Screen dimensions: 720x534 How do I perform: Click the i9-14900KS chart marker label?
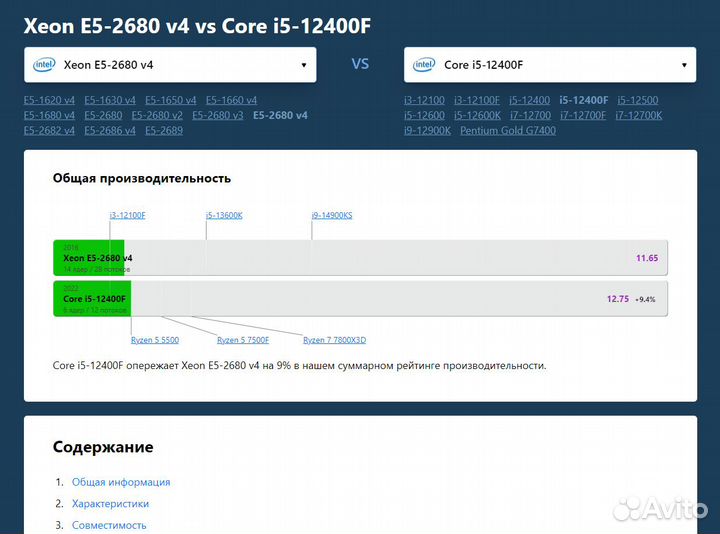[332, 215]
